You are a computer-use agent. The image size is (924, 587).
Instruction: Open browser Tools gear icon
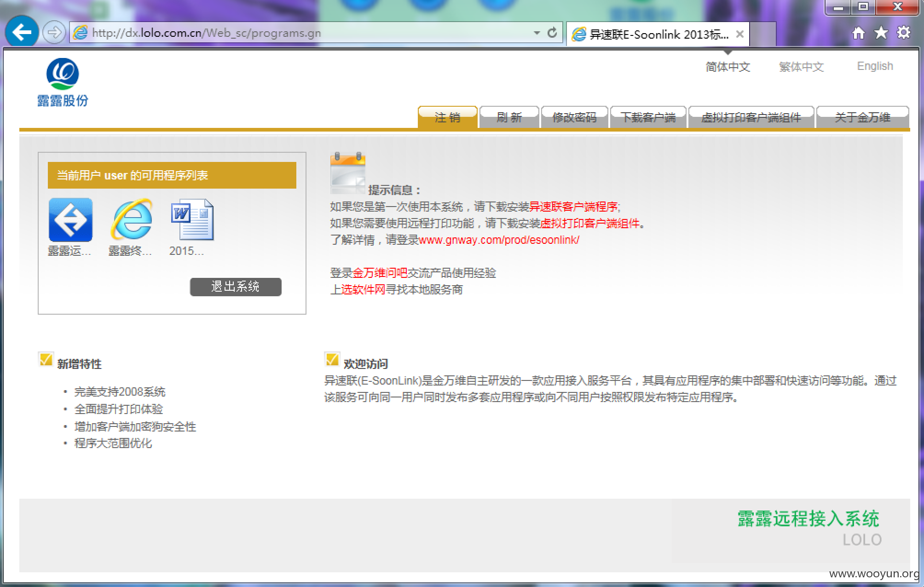click(x=903, y=33)
